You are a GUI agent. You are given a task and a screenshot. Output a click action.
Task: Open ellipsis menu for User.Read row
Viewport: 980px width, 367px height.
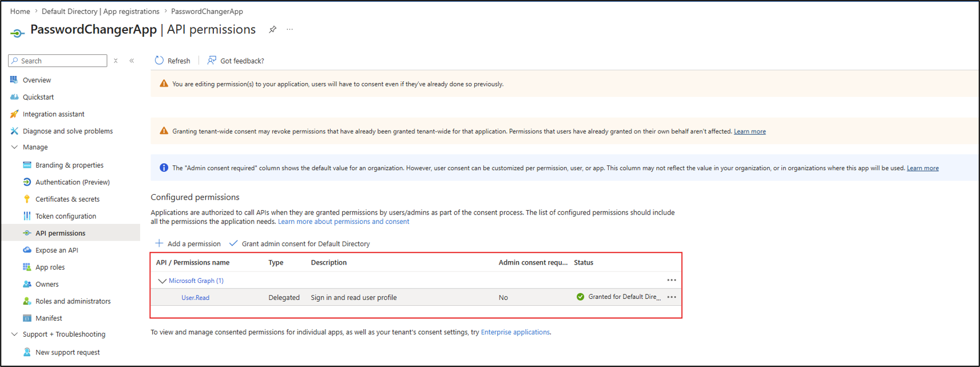click(x=672, y=297)
